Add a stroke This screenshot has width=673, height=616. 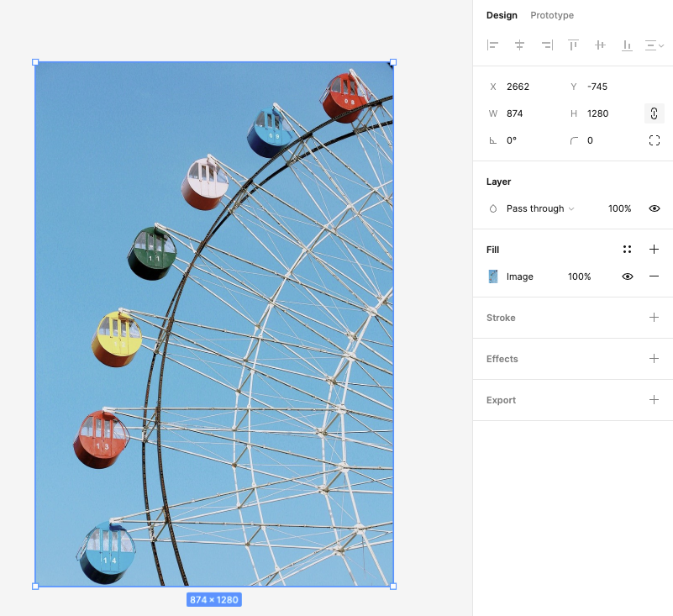pyautogui.click(x=654, y=317)
